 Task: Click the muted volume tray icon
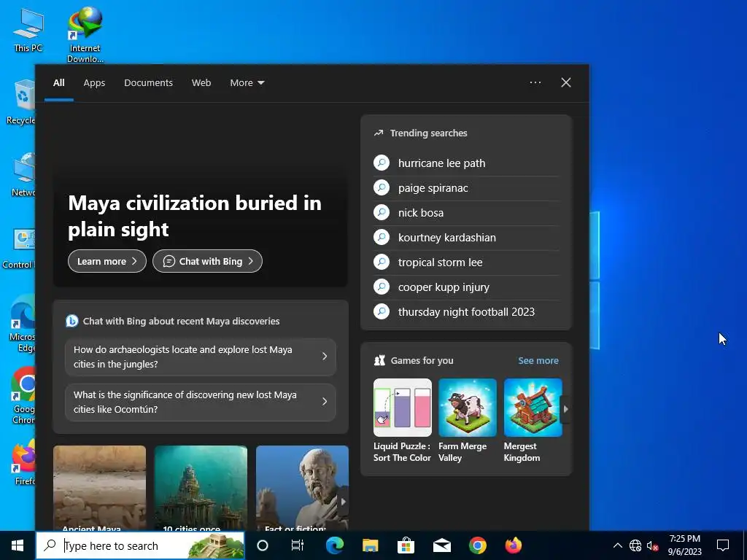tap(652, 545)
